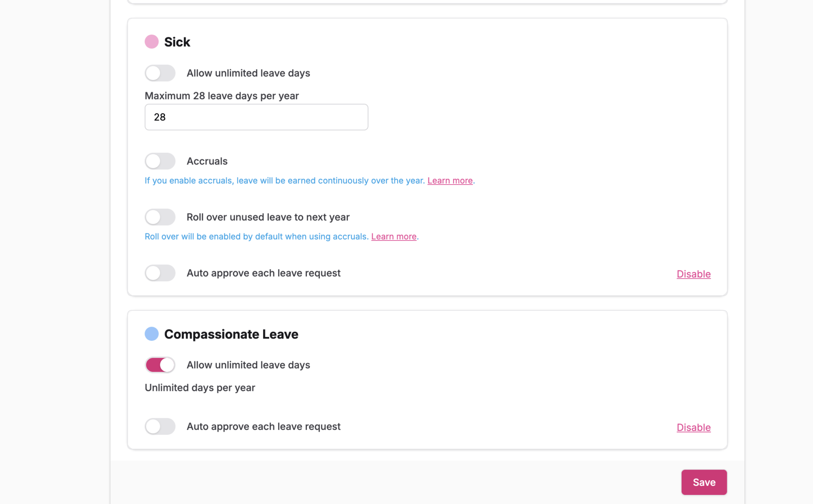Turn on Accruals for Sick leave
The height and width of the screenshot is (504, 813).
(x=160, y=161)
